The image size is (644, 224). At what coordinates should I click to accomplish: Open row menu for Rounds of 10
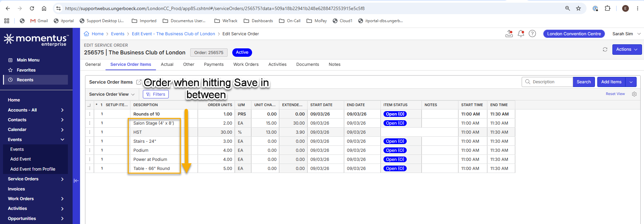pyautogui.click(x=90, y=114)
